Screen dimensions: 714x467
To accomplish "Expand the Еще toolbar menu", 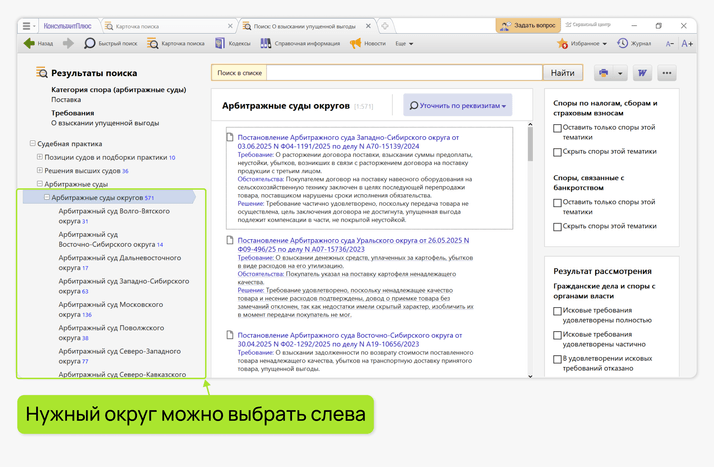I will coord(404,44).
